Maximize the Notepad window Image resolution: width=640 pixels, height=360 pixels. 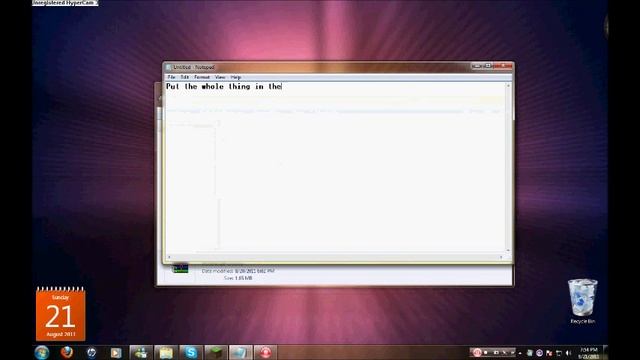coord(488,66)
